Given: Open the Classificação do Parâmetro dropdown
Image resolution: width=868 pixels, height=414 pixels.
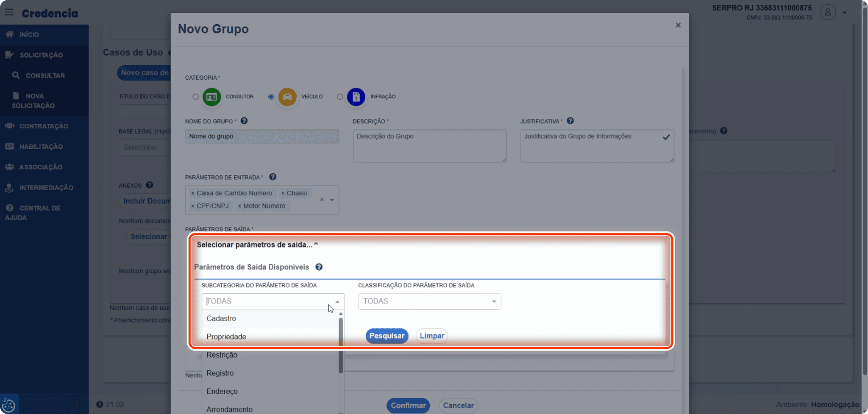Looking at the screenshot, I should pos(429,301).
